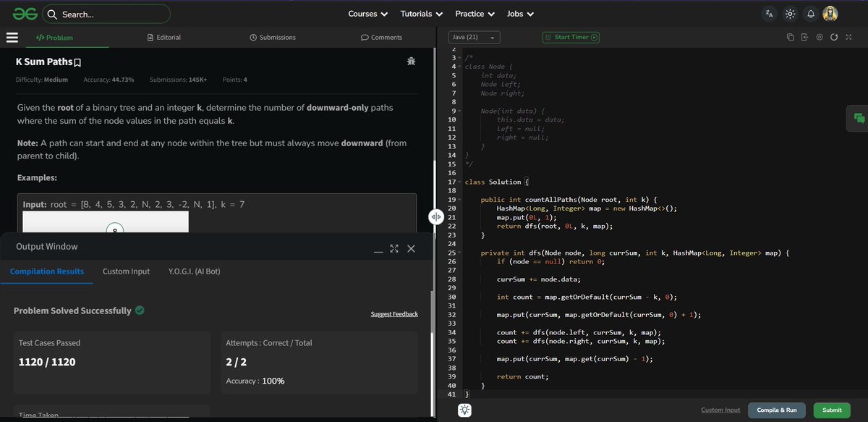The width and height of the screenshot is (868, 422).
Task: Click the lightbulb hint icon
Action: tap(464, 410)
